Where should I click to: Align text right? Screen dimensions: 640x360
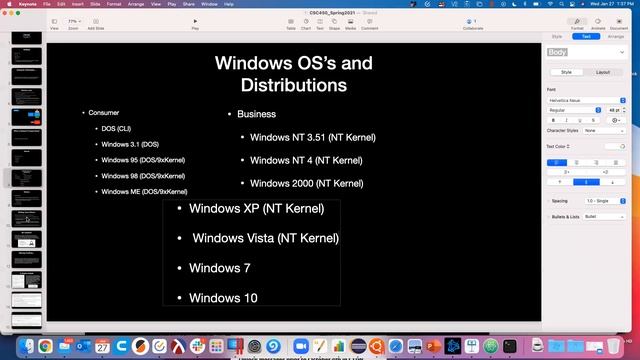coord(596,162)
